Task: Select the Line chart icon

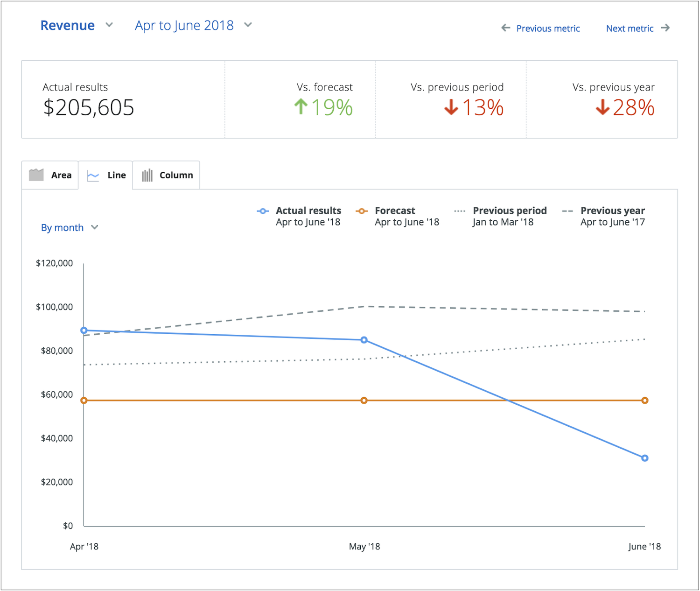Action: coord(92,175)
